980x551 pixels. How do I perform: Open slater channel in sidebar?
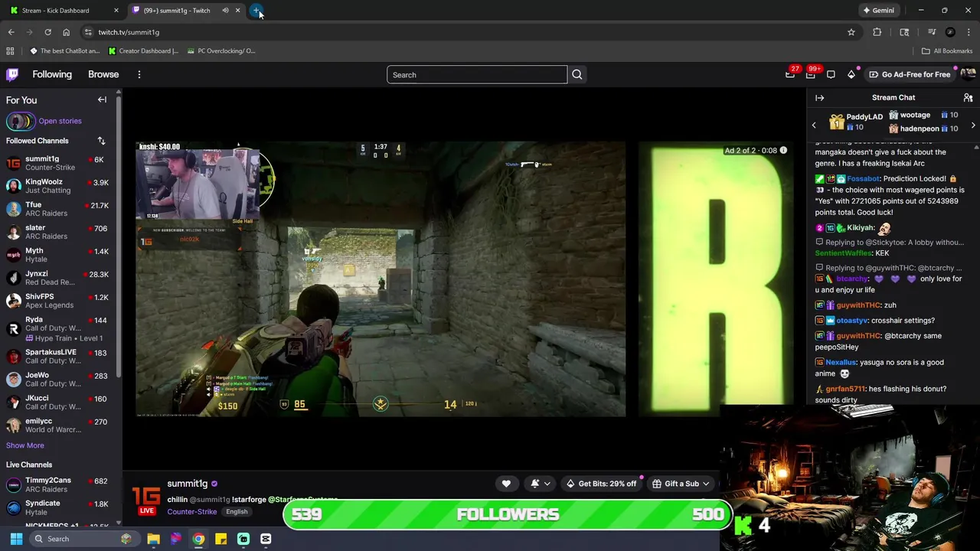(59, 232)
